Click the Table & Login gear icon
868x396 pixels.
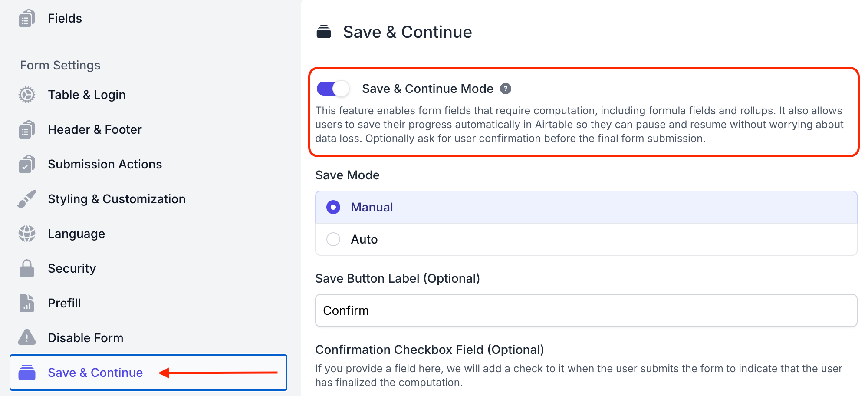pyautogui.click(x=27, y=95)
